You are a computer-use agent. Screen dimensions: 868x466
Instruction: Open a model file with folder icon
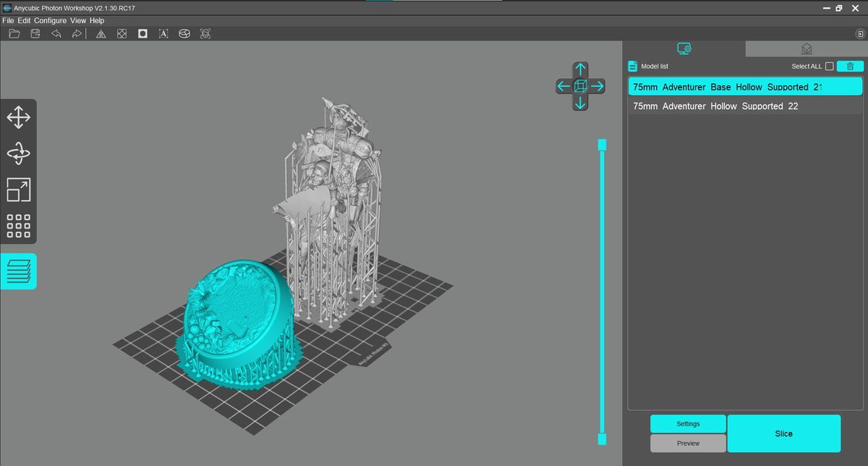[x=14, y=33]
